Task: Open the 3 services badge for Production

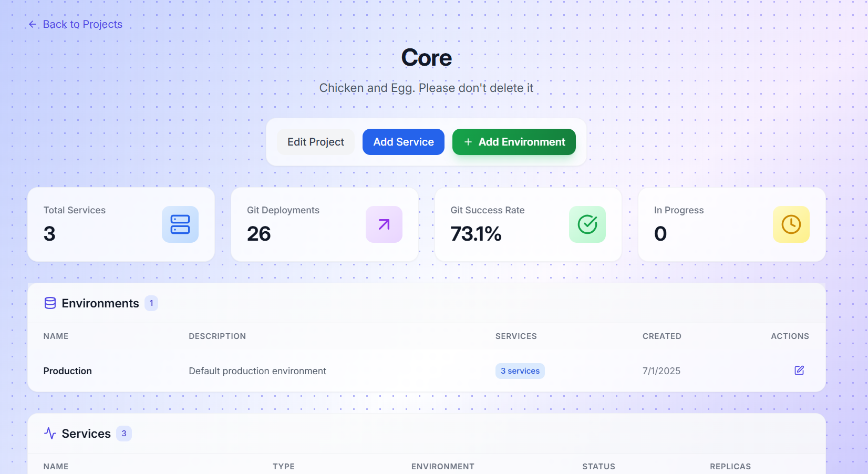Action: [x=520, y=371]
